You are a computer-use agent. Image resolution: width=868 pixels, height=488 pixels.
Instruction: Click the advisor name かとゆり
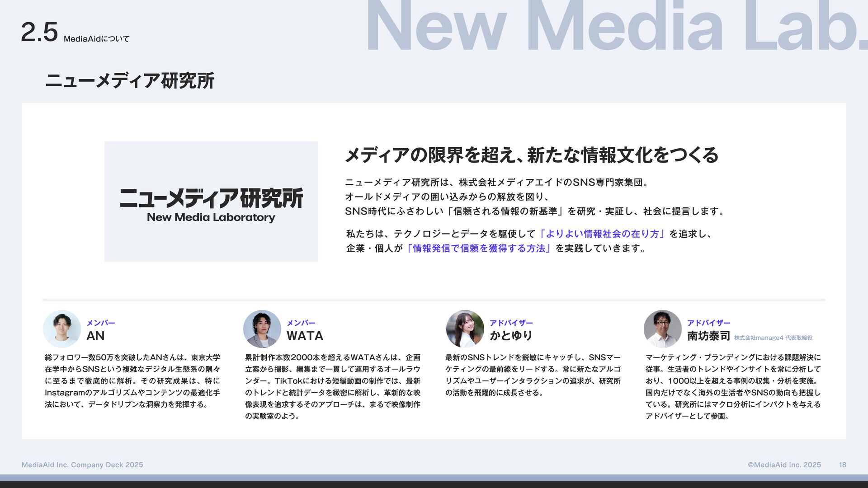511,336
